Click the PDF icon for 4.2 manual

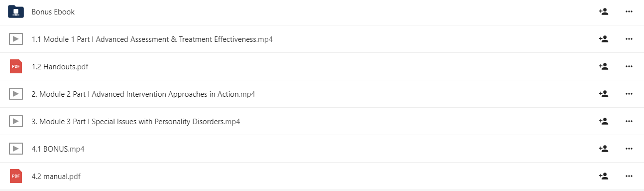coord(16,176)
